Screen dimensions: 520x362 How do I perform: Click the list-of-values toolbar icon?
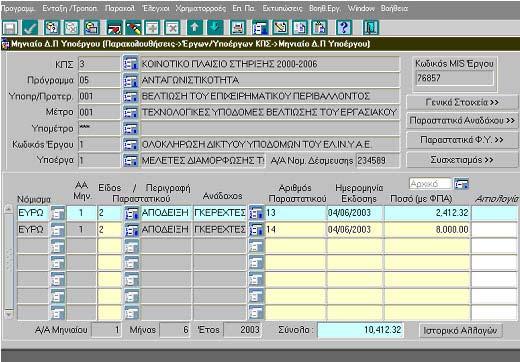tap(260, 28)
